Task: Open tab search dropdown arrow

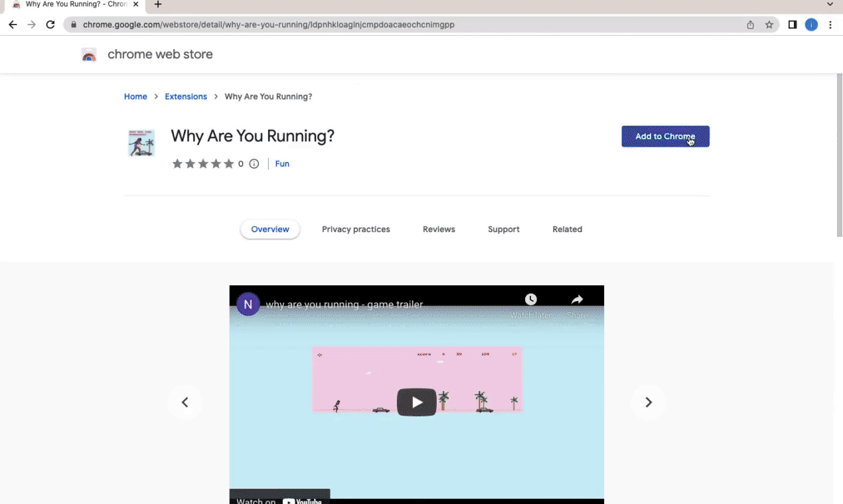Action: coord(830,5)
